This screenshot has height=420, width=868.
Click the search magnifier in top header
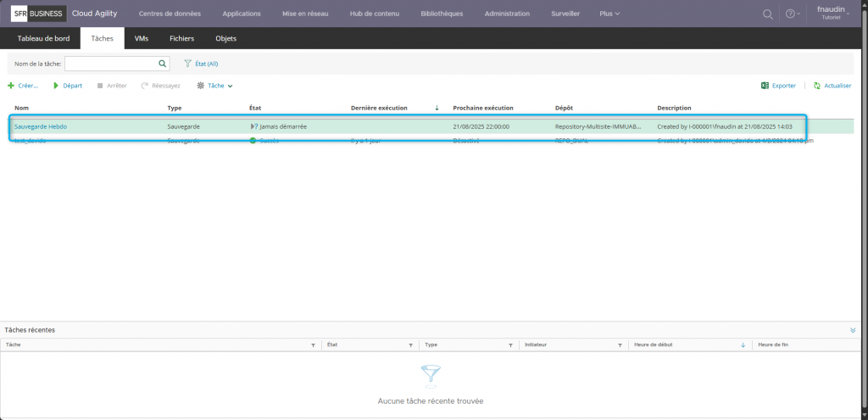coord(768,14)
